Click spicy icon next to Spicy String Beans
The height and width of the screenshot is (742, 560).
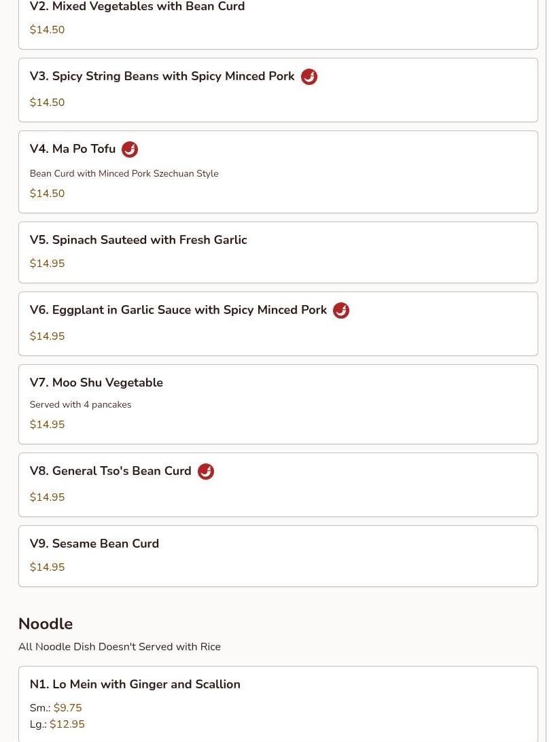point(309,77)
